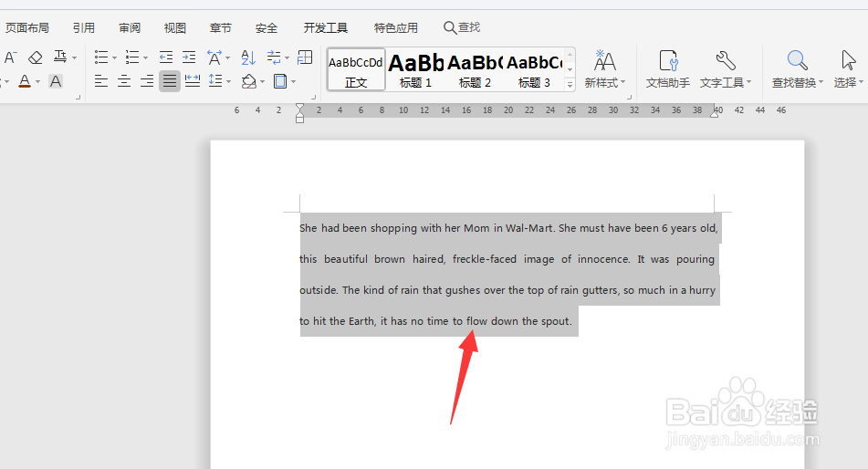868x469 pixels.
Task: Select the 正文 style
Action: click(x=356, y=69)
